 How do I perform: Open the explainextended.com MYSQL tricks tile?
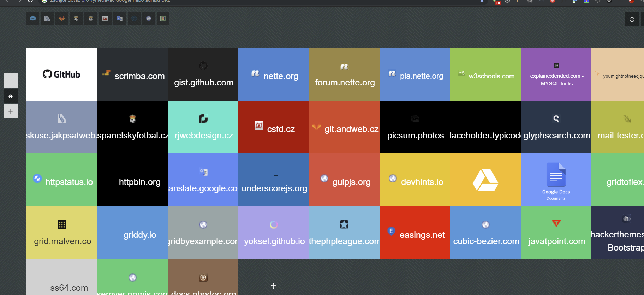point(556,74)
